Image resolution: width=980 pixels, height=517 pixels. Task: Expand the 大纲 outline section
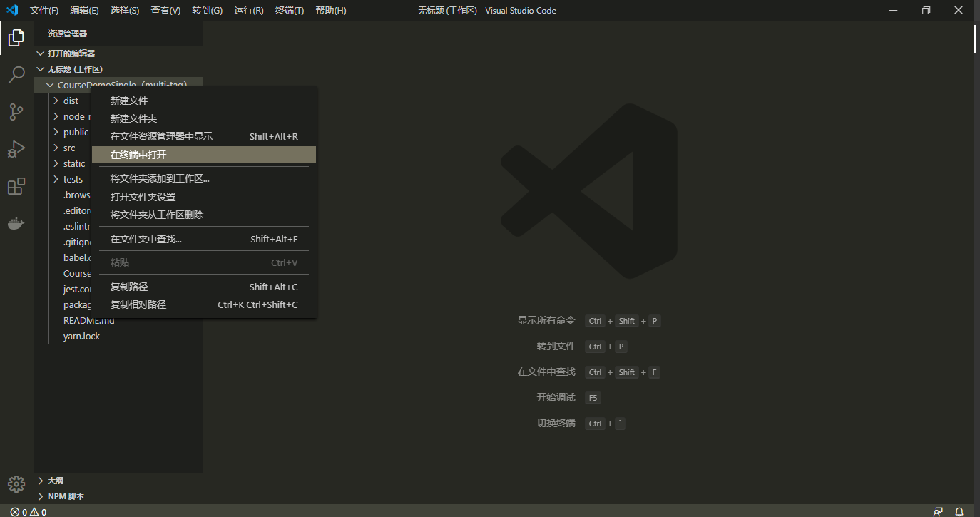41,481
